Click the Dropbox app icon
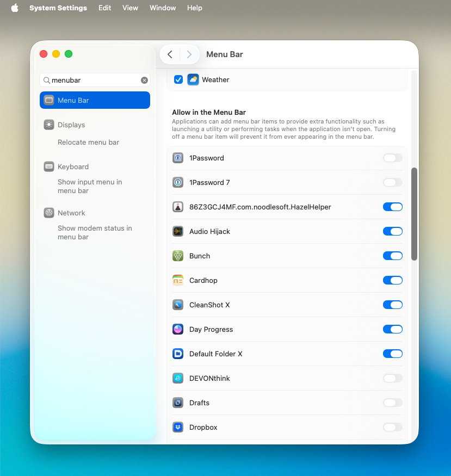This screenshot has width=451, height=476. 178,428
